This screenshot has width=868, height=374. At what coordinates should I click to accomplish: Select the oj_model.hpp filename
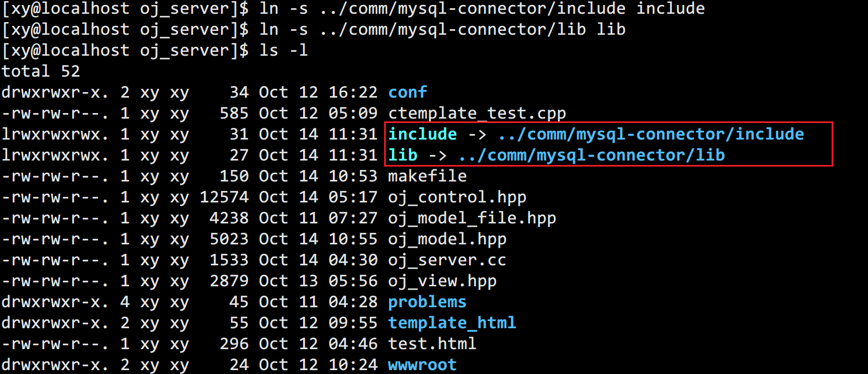pyautogui.click(x=447, y=239)
